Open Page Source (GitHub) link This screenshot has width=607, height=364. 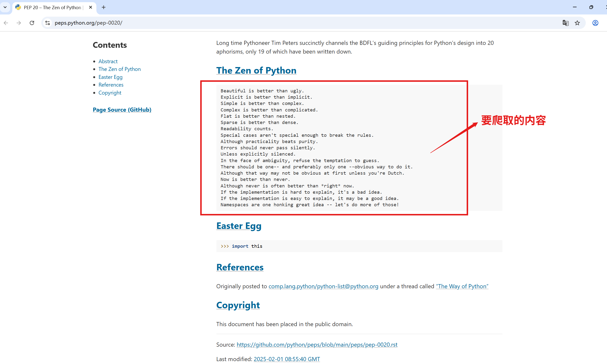tap(122, 110)
